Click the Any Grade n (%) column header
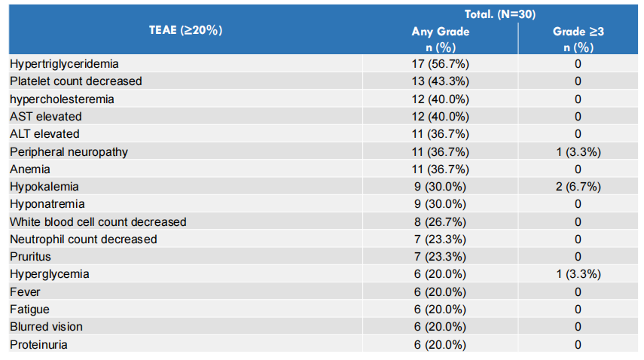This screenshot has width=644, height=360. pos(440,39)
